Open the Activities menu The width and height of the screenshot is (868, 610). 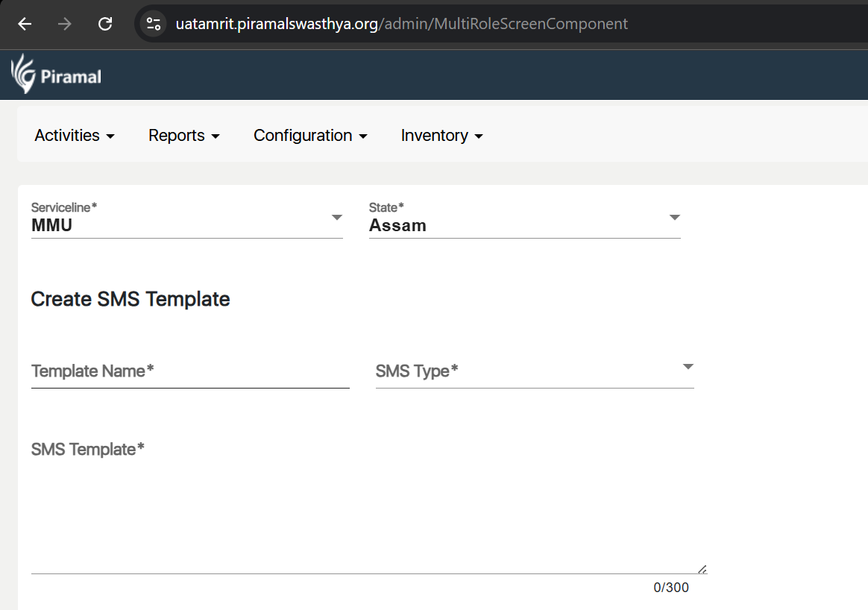75,136
